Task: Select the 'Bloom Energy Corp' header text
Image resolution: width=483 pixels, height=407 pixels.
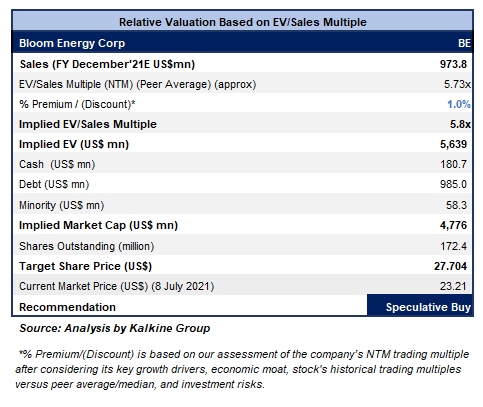Action: click(72, 43)
